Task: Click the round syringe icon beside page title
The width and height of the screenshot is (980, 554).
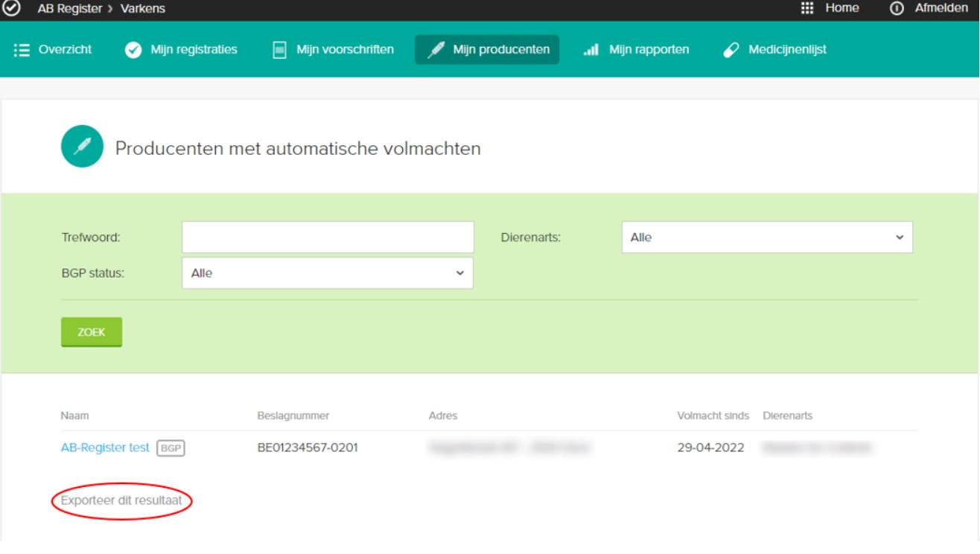Action: (x=82, y=147)
